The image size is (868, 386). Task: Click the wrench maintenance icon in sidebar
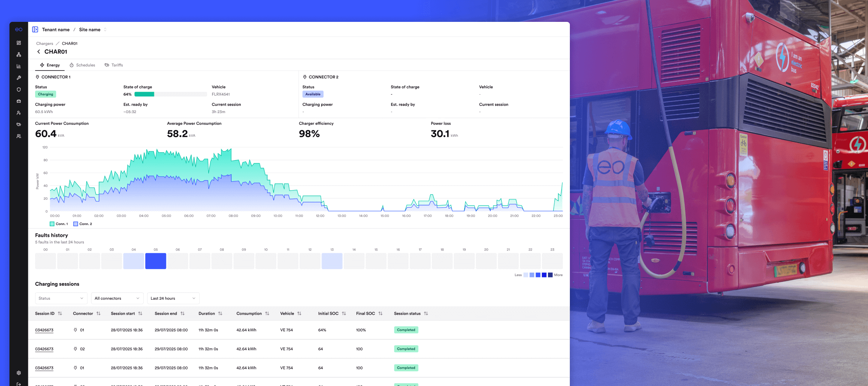18,78
